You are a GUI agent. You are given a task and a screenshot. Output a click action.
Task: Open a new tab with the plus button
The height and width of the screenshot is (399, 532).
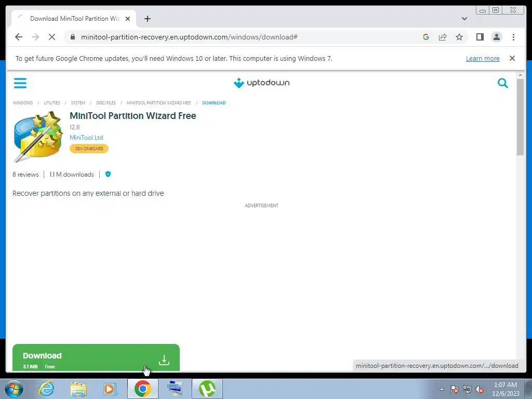click(147, 19)
